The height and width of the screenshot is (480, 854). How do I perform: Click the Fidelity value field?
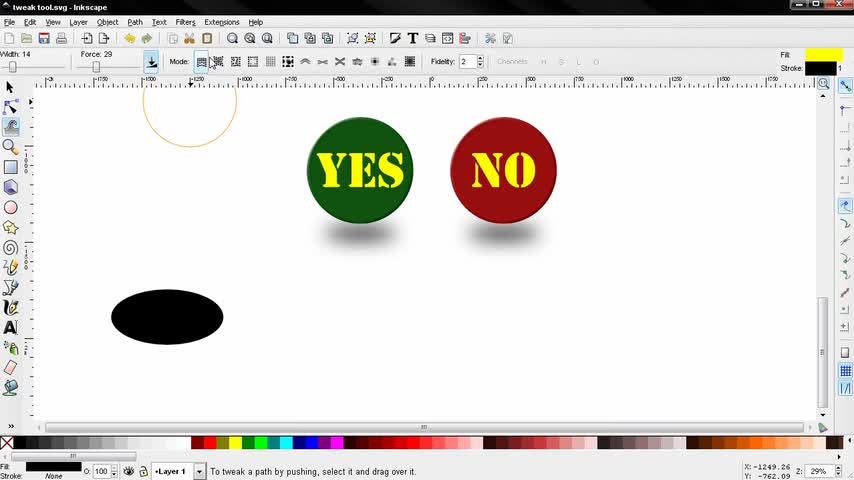point(468,62)
